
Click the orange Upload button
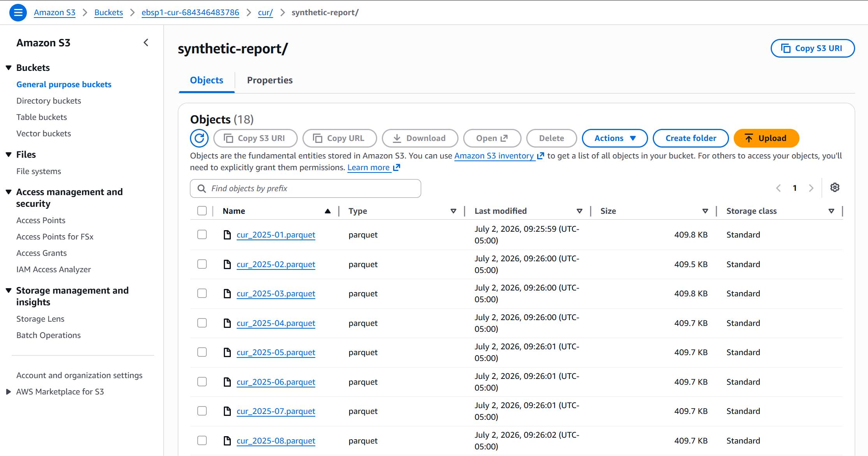pyautogui.click(x=766, y=138)
